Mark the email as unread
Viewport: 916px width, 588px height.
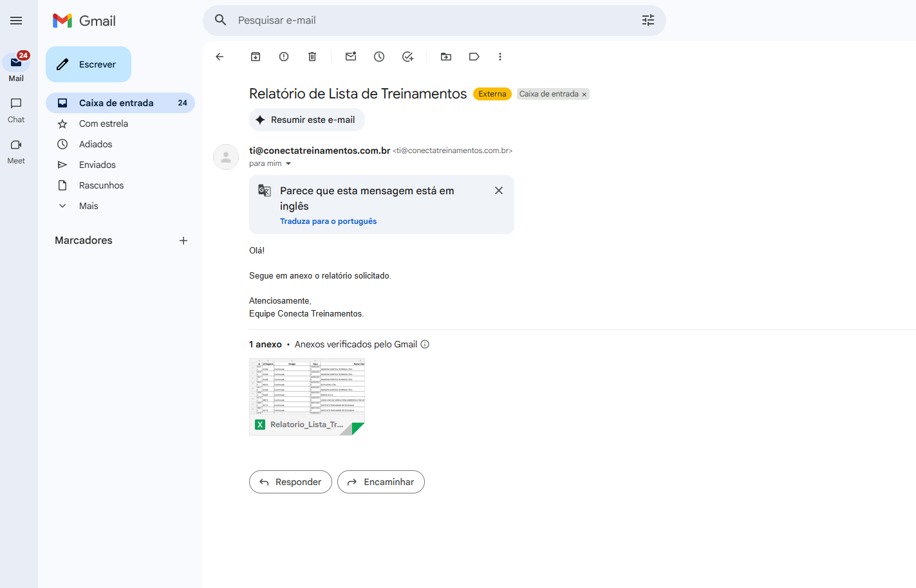point(351,57)
